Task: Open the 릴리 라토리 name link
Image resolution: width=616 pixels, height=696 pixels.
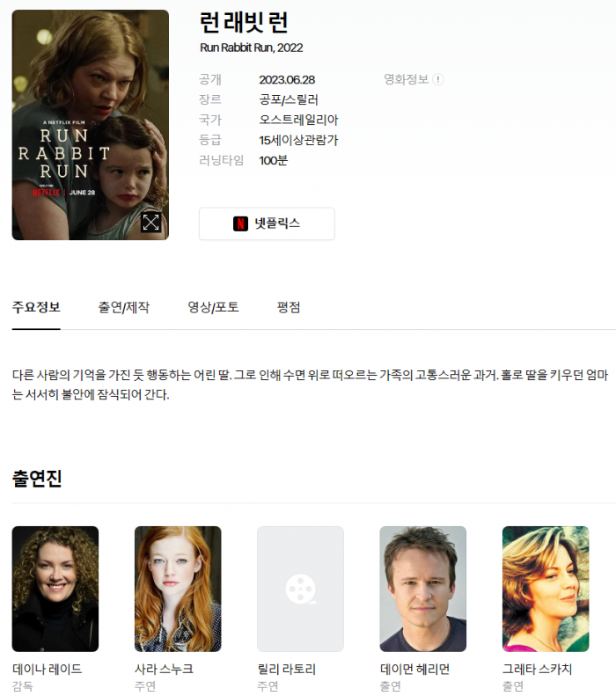Action: coord(287,669)
